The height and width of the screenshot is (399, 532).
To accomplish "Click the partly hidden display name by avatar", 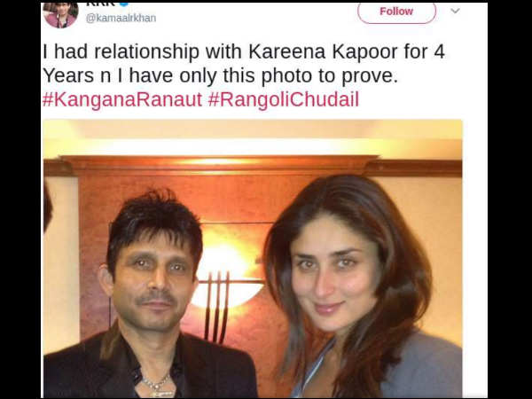I will [x=100, y=4].
